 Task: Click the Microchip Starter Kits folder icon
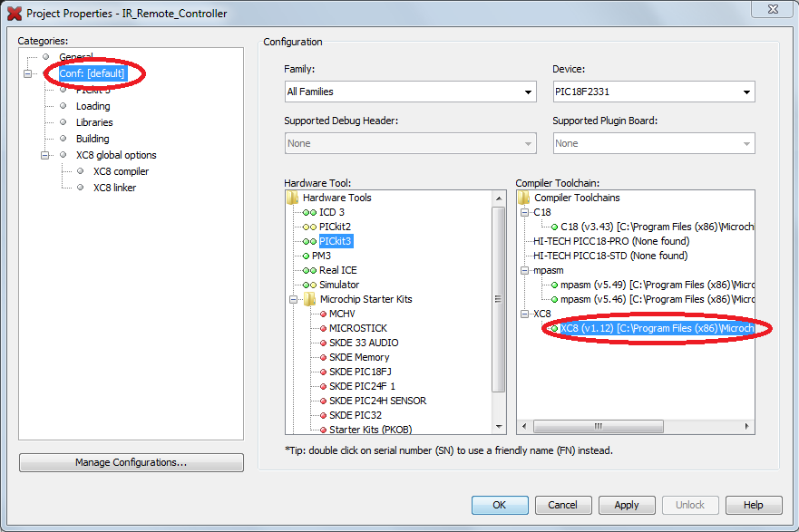pyautogui.click(x=309, y=299)
